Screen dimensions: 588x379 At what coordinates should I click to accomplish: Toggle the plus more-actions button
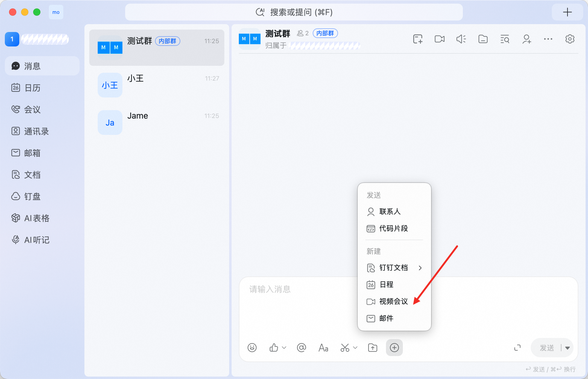(x=394, y=348)
